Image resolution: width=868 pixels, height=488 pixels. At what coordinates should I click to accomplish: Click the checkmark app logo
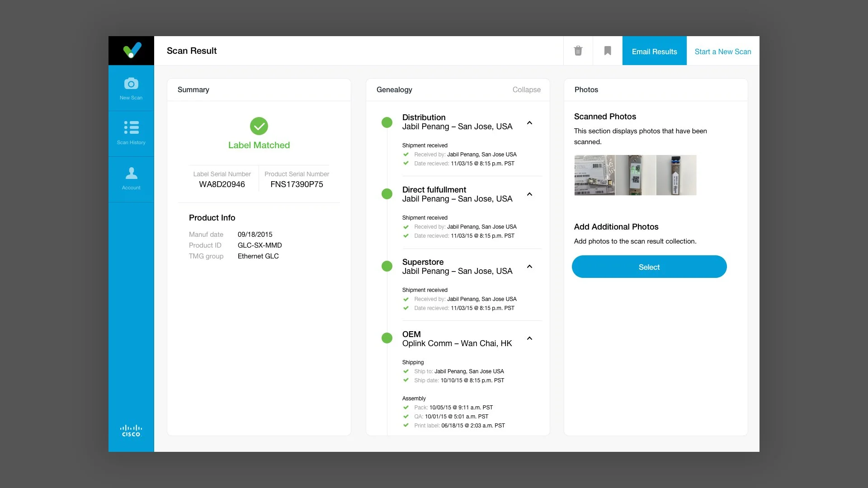pos(132,50)
